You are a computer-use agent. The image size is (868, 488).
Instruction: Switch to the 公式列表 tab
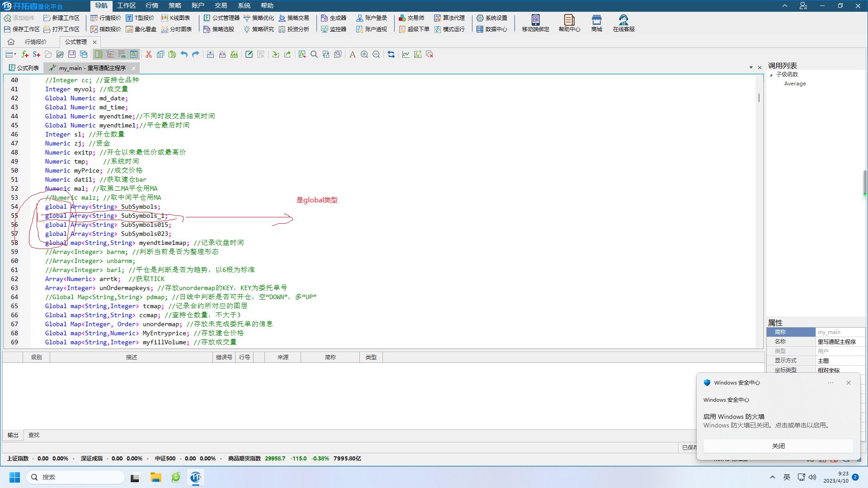coord(24,68)
